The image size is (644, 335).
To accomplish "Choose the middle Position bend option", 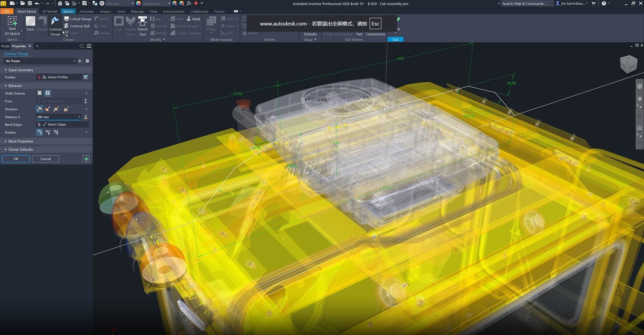I will 48,132.
